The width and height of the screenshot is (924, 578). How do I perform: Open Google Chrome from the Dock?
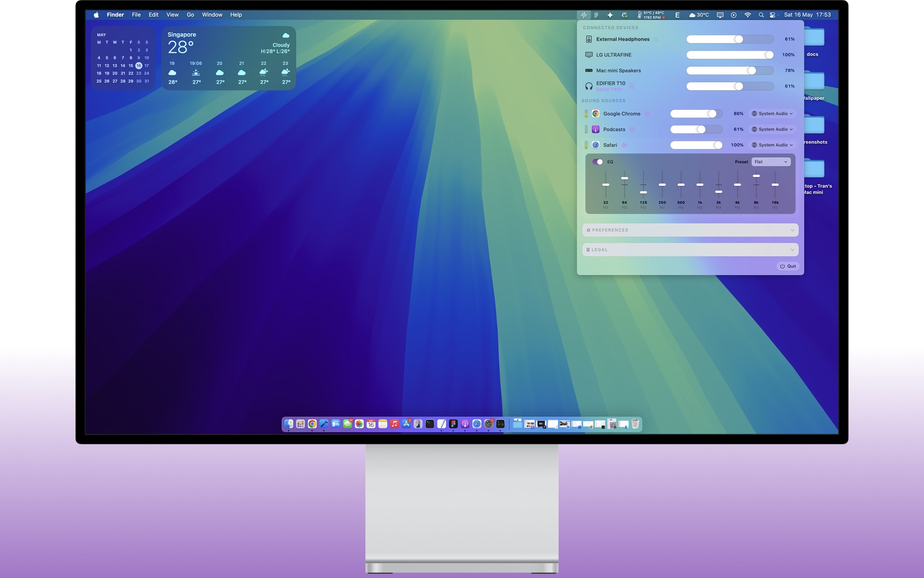pyautogui.click(x=312, y=424)
